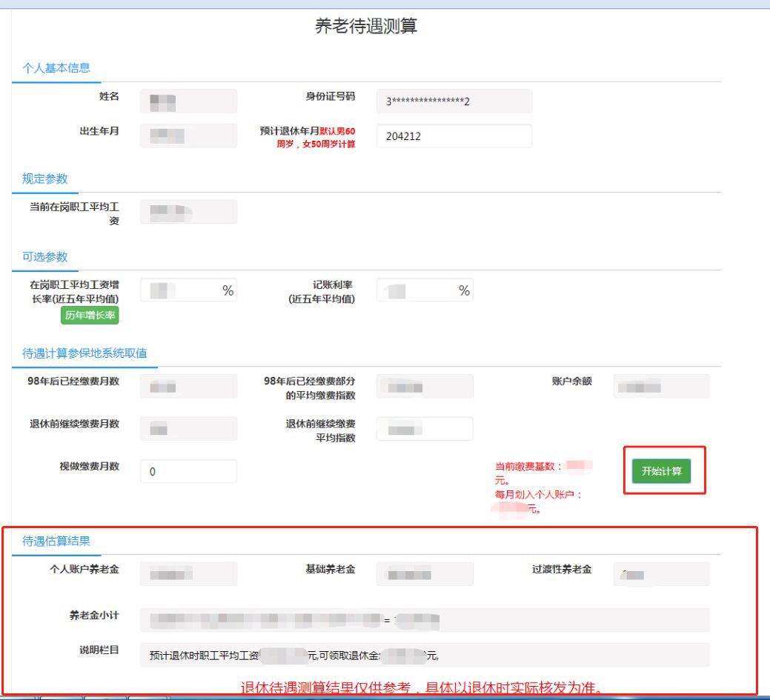Click the 个人账户养老金 result field
Image resolution: width=770 pixels, height=700 pixels.
click(x=187, y=573)
